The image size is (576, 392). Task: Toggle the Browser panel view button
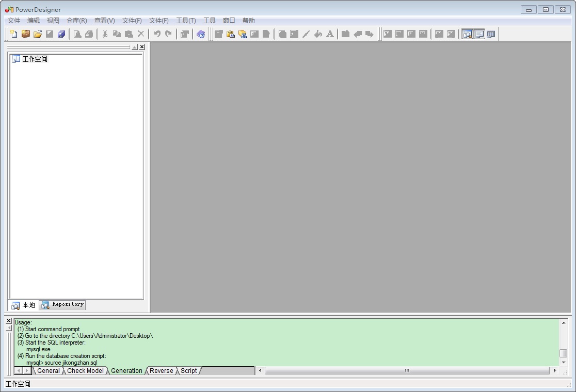pos(467,34)
